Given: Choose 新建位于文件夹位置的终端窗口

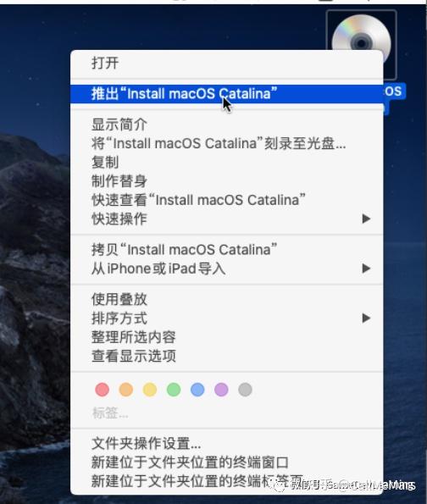Looking at the screenshot, I should [x=227, y=462].
